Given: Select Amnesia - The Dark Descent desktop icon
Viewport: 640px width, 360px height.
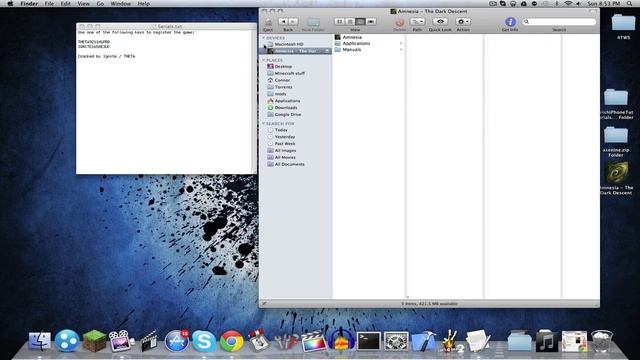Looking at the screenshot, I should click(x=616, y=178).
